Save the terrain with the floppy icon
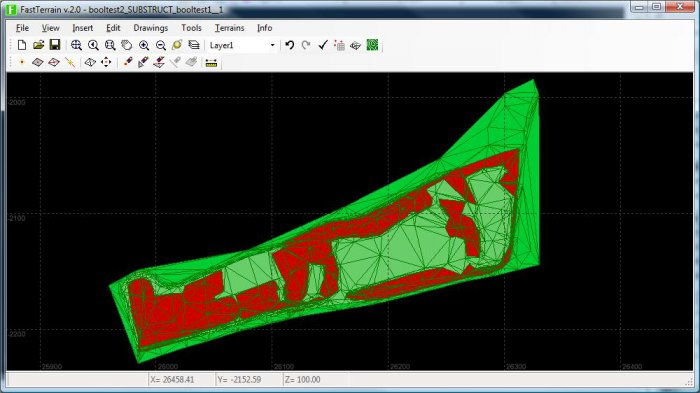The width and height of the screenshot is (700, 393). coord(55,45)
